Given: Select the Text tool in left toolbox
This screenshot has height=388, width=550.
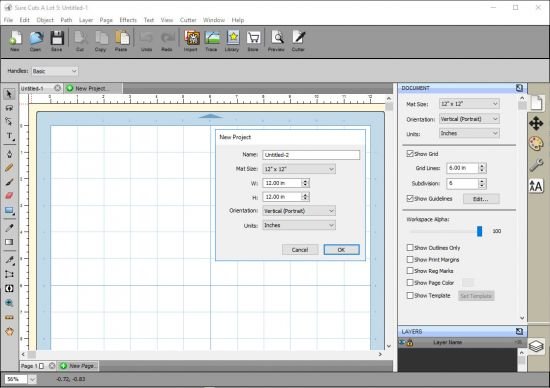Looking at the screenshot, I should coord(9,136).
